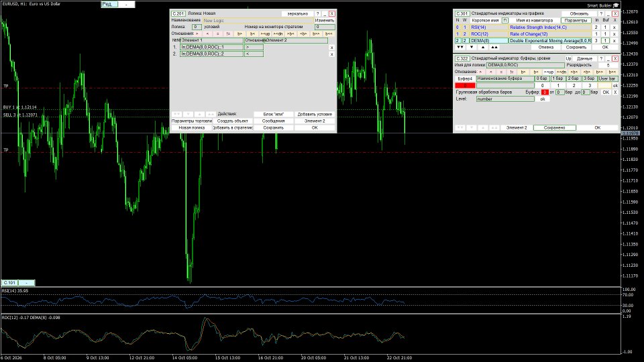Select the DEMA(8) indicator row

coord(489,41)
